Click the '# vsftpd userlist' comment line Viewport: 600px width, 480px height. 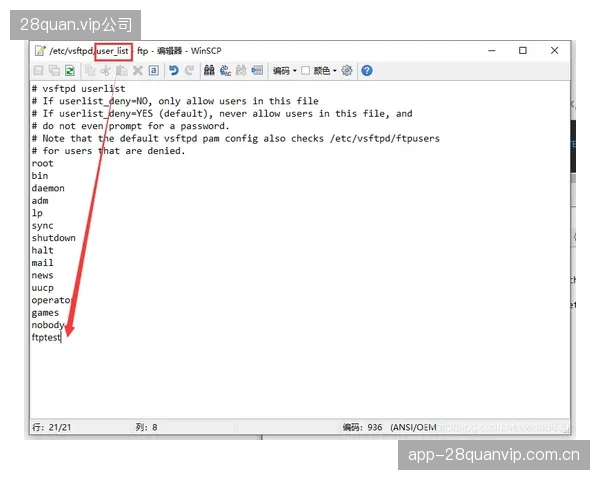pyautogui.click(x=78, y=89)
